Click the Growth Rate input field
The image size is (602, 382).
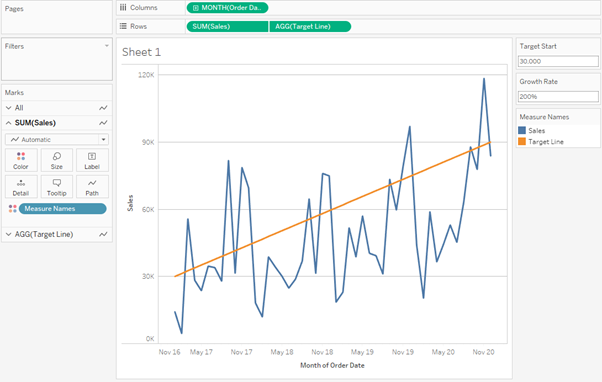point(558,96)
